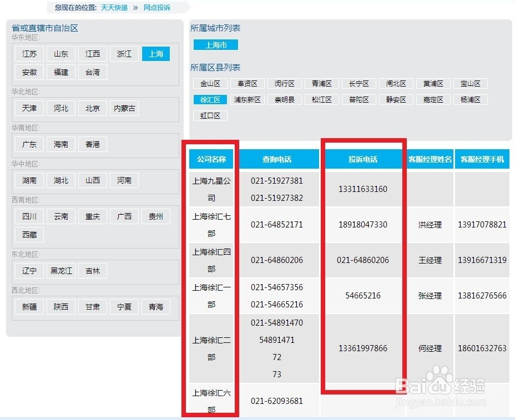
Task: Choose 浙江 province
Action: 124,54
